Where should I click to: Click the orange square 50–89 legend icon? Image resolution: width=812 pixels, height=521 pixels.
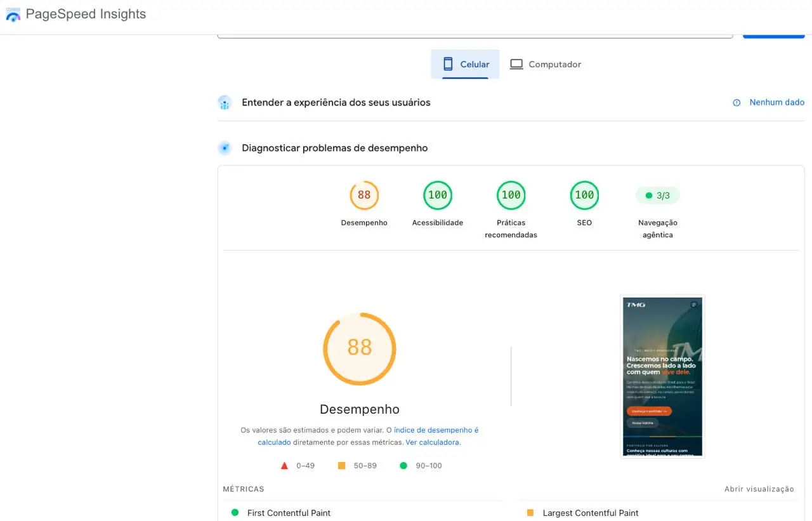pyautogui.click(x=341, y=466)
